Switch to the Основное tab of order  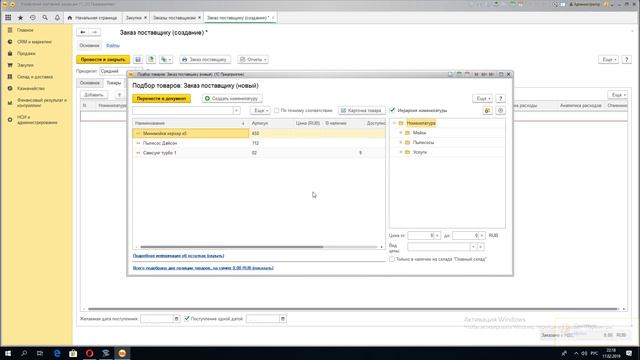[x=89, y=83]
